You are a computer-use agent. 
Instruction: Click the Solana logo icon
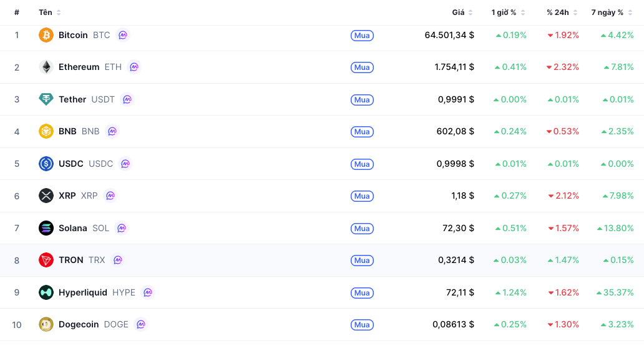tap(46, 228)
